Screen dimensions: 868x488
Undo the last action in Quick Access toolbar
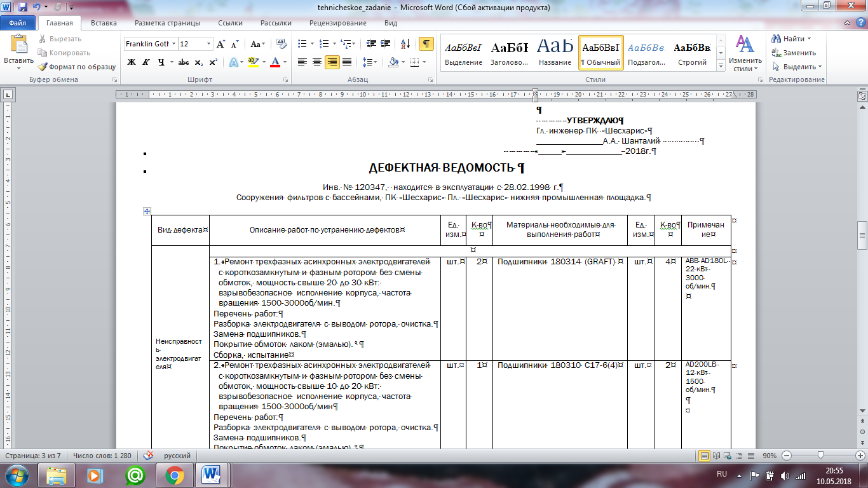point(37,8)
